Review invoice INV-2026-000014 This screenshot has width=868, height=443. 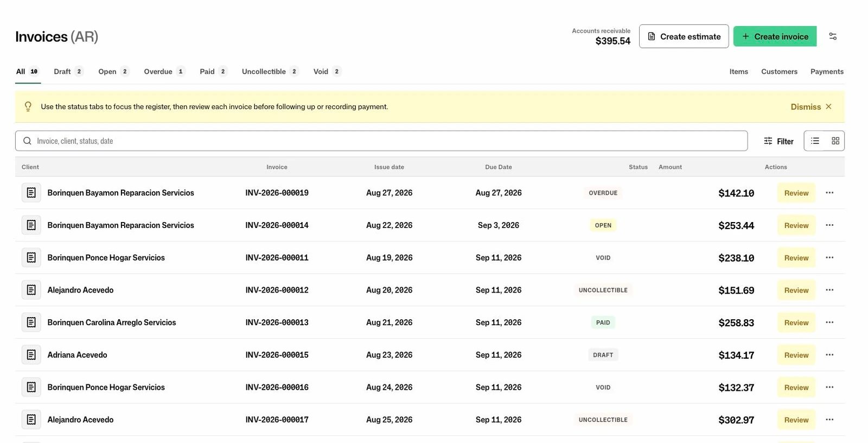(x=796, y=225)
